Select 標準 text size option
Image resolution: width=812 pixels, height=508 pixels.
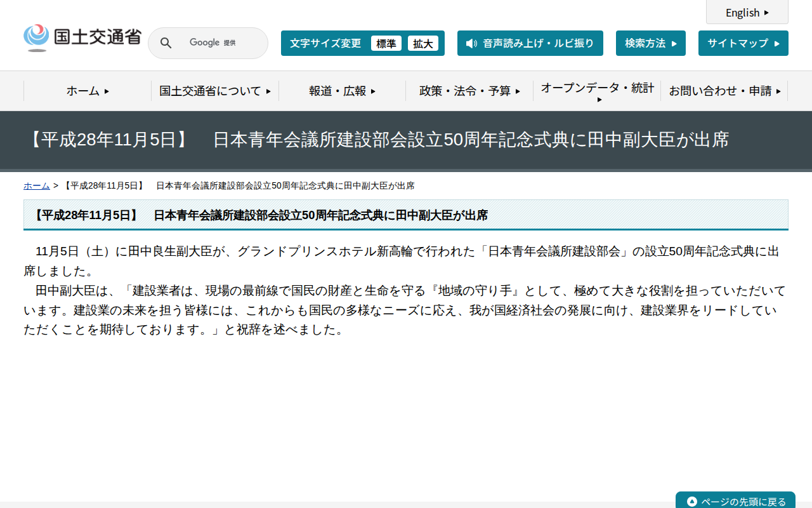tap(386, 43)
